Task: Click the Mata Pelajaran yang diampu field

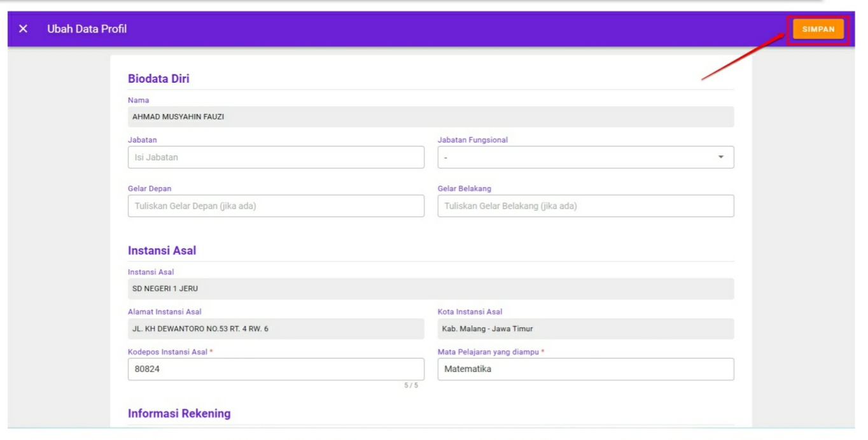Action: pyautogui.click(x=585, y=369)
